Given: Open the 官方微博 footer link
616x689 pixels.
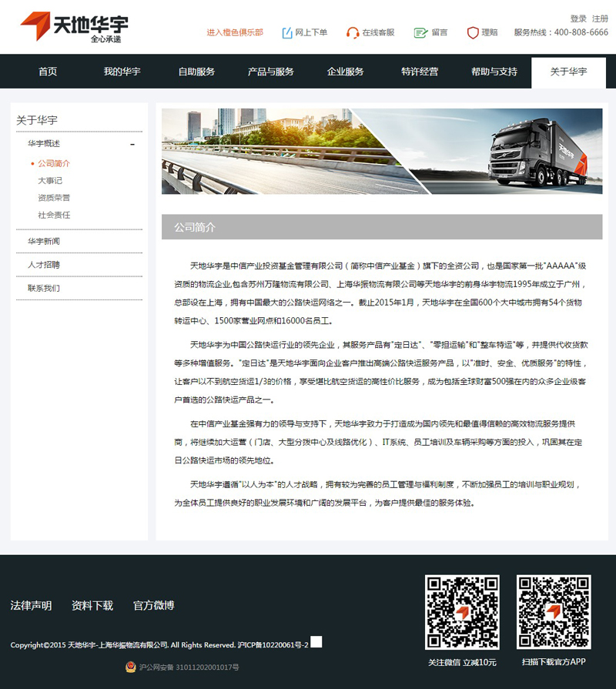Looking at the screenshot, I should click(x=154, y=606).
